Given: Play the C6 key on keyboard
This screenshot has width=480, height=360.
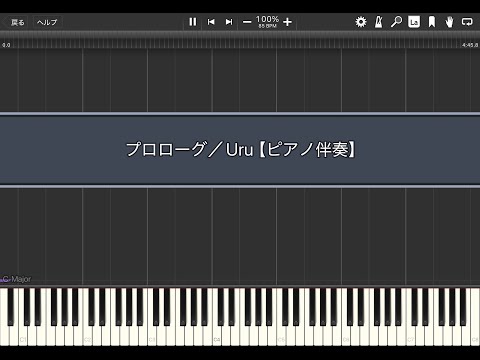Looking at the screenshot, I should click(x=346, y=333).
